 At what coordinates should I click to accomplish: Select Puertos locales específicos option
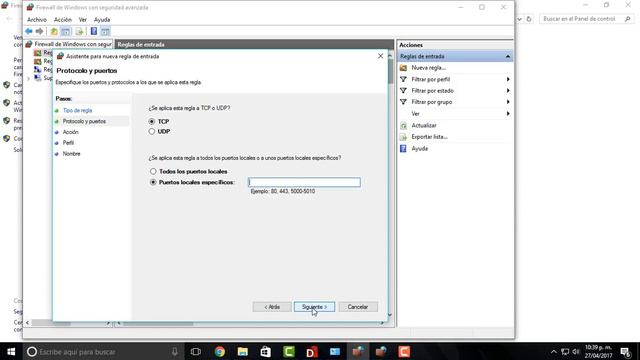click(x=153, y=182)
